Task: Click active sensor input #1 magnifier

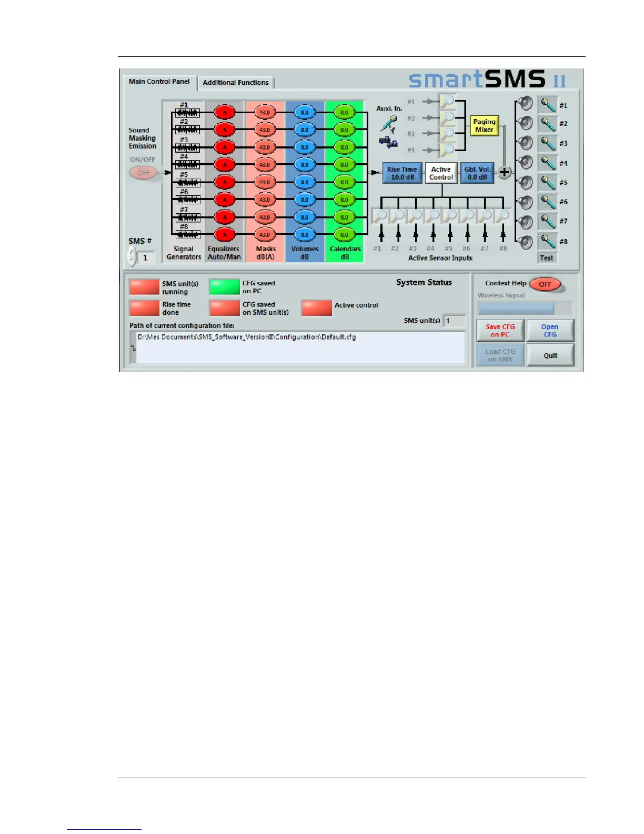Action: pos(380,216)
